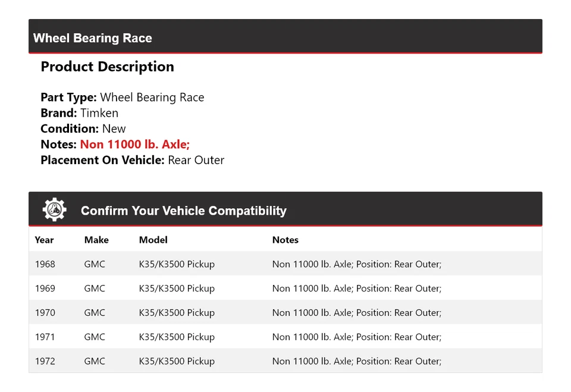
Task: Click the Part Type line
Action: [x=122, y=98]
